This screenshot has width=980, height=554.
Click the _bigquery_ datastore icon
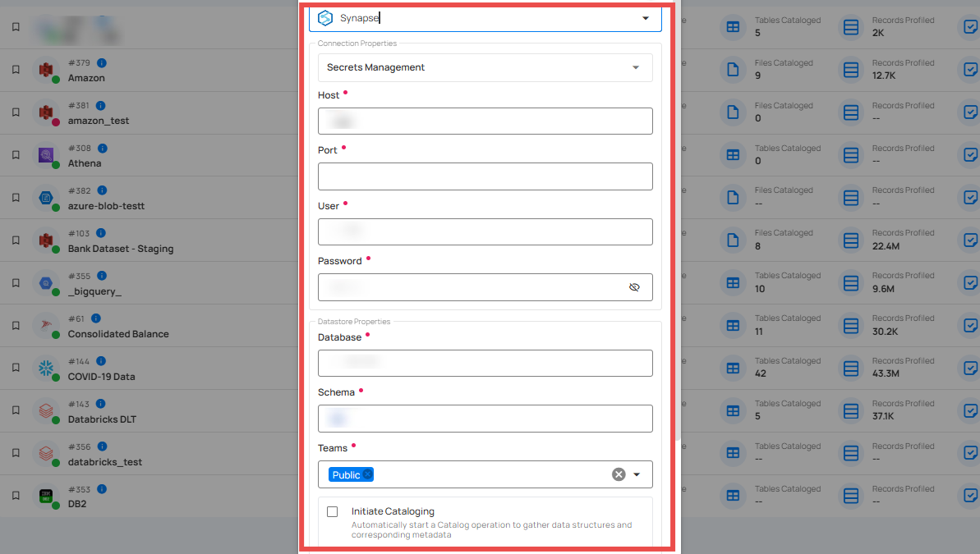point(47,282)
